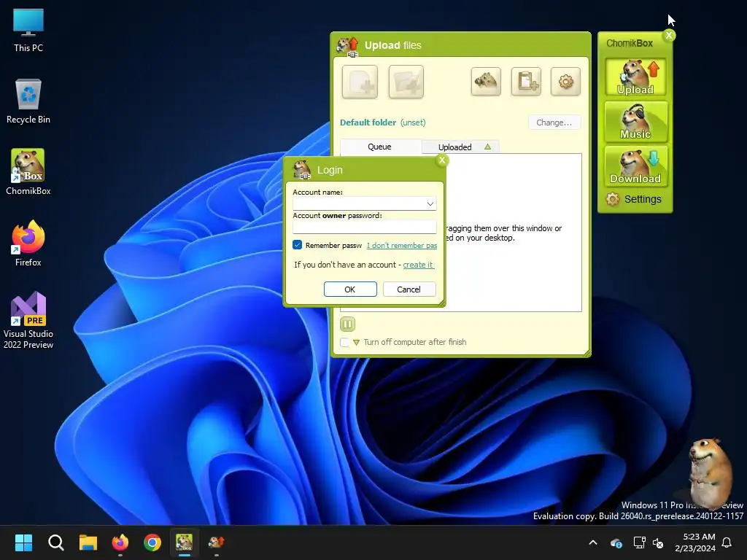Open Windows Start menu
747x560 pixels.
coord(23,542)
